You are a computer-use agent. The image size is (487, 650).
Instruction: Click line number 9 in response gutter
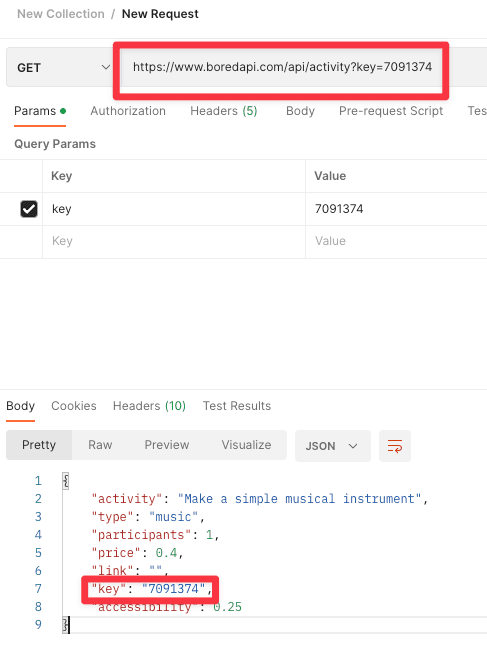[x=38, y=625]
